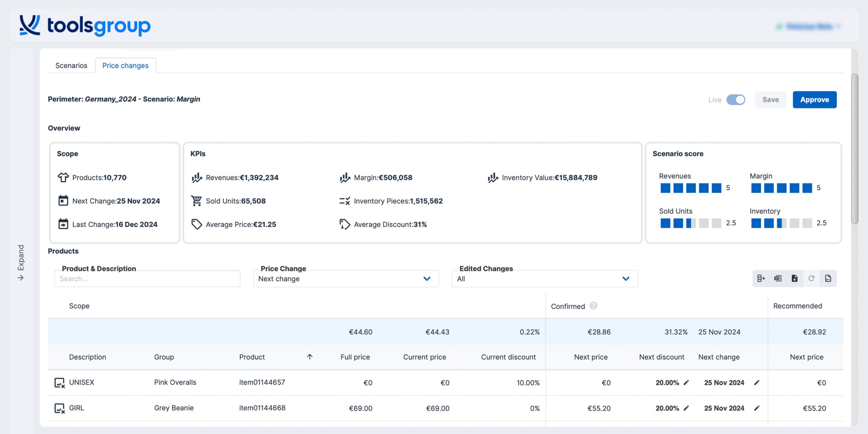Click the Revenues score bar
Screen dimensions: 868x434
[691, 188]
